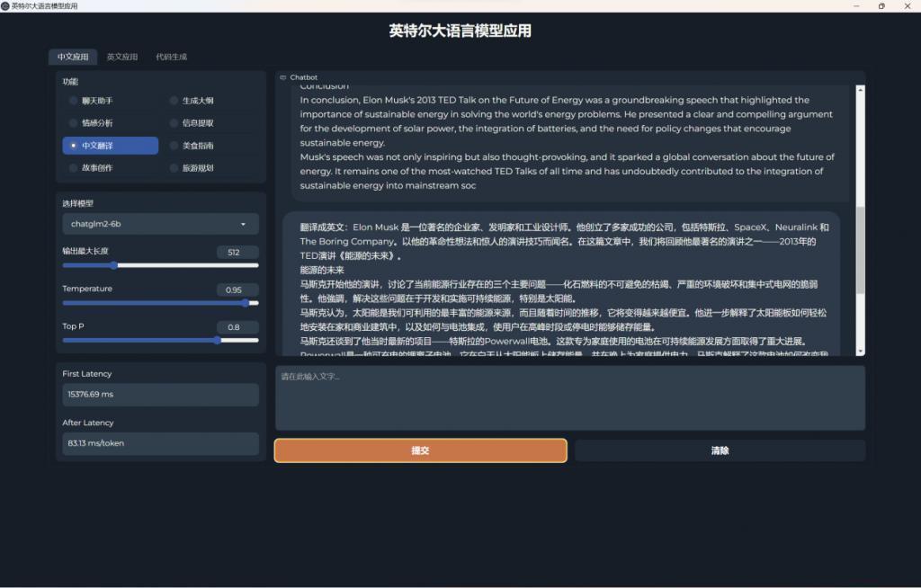
Task: Click the orange 提交 submit button
Action: 420,450
